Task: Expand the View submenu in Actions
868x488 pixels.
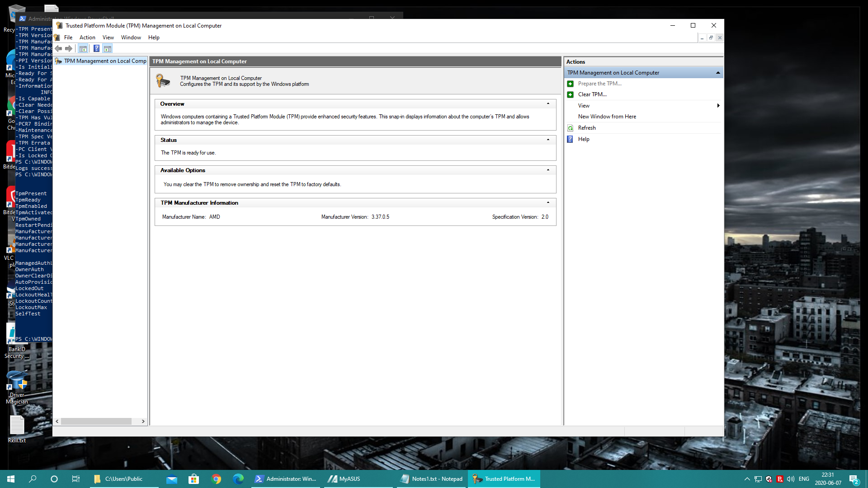Action: (x=718, y=106)
